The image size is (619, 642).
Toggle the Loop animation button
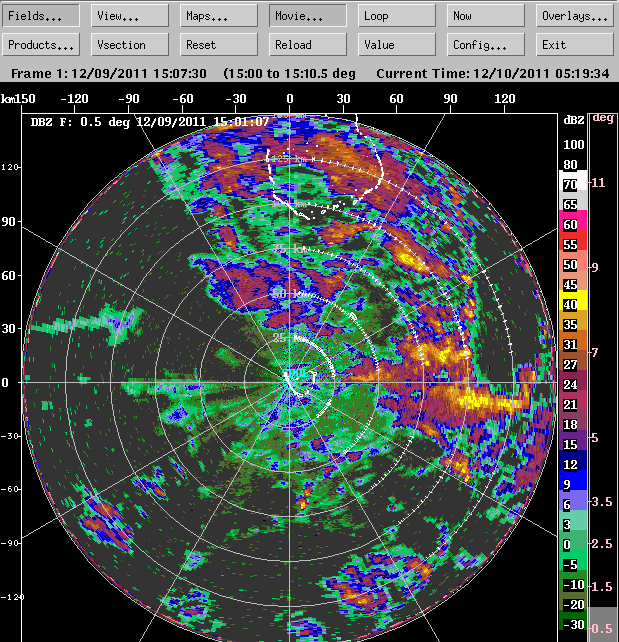coord(397,16)
